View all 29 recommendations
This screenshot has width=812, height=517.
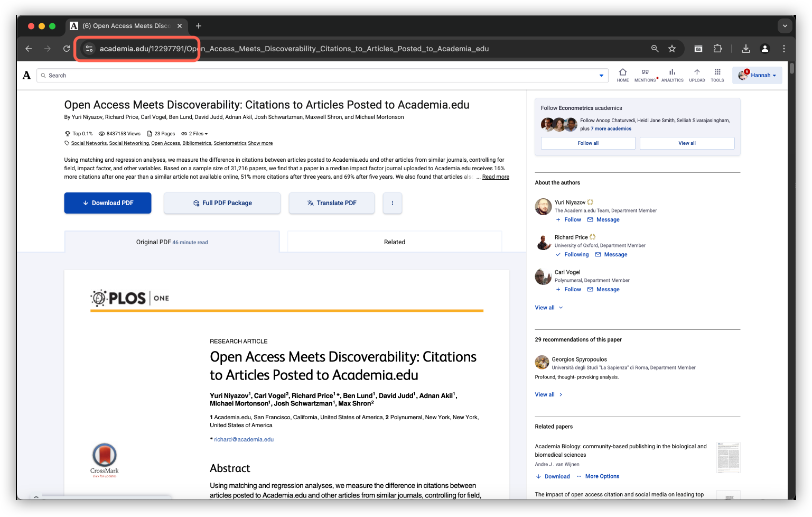click(549, 395)
